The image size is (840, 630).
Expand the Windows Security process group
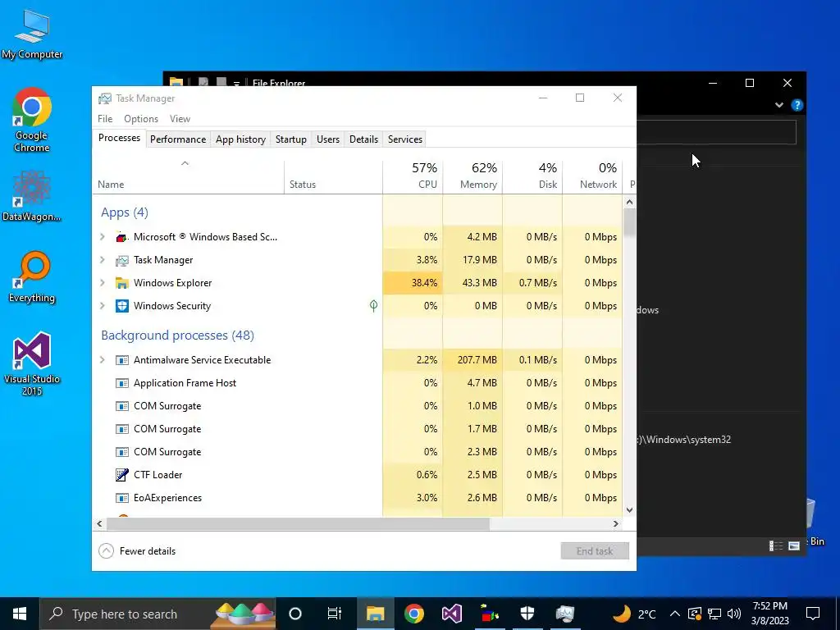[103, 306]
